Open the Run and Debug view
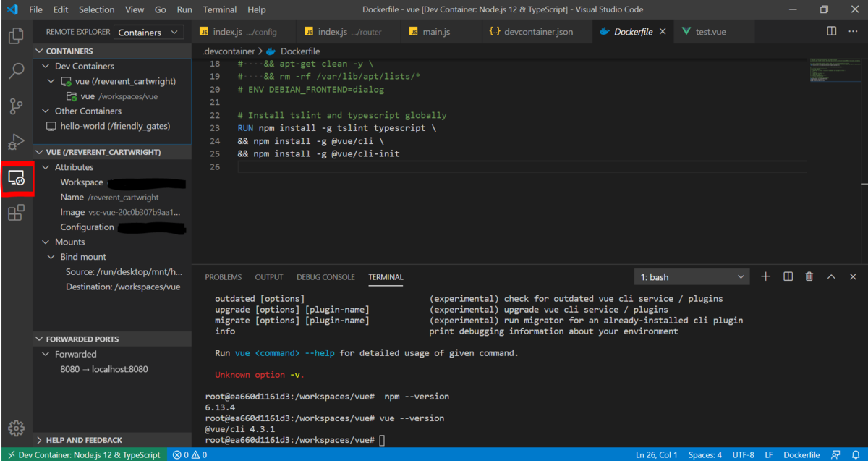The height and width of the screenshot is (461, 868). [x=16, y=142]
